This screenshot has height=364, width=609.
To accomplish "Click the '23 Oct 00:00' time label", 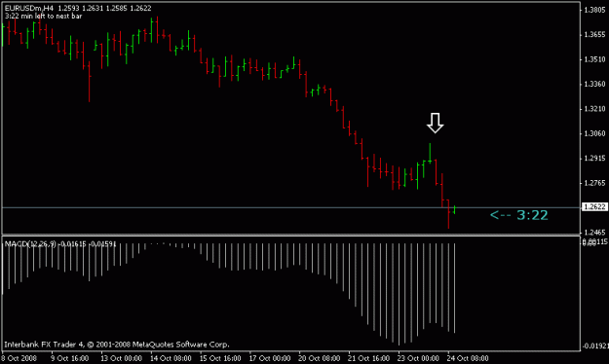I will tap(418, 358).
